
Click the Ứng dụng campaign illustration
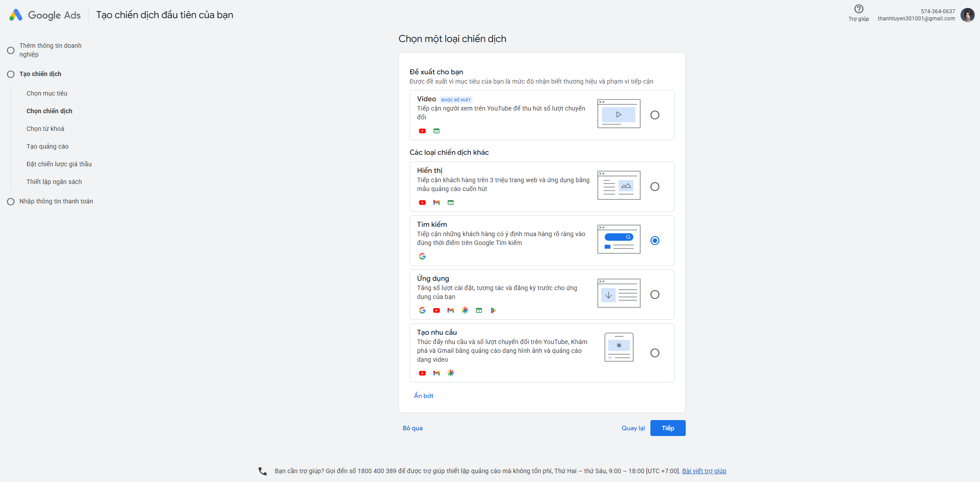pos(619,294)
